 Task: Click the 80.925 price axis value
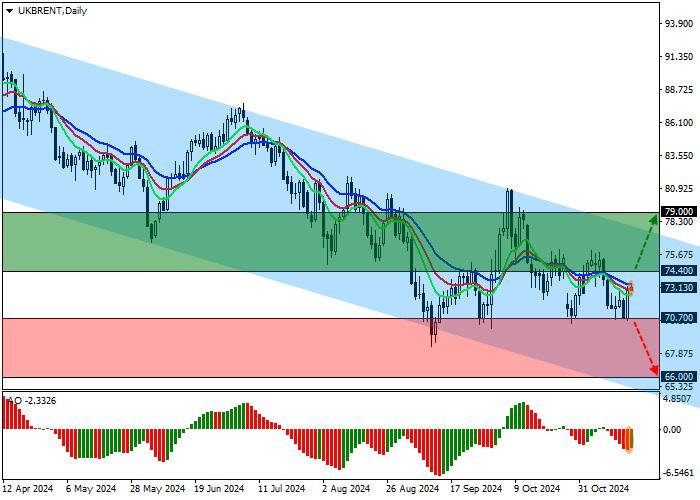(679, 189)
